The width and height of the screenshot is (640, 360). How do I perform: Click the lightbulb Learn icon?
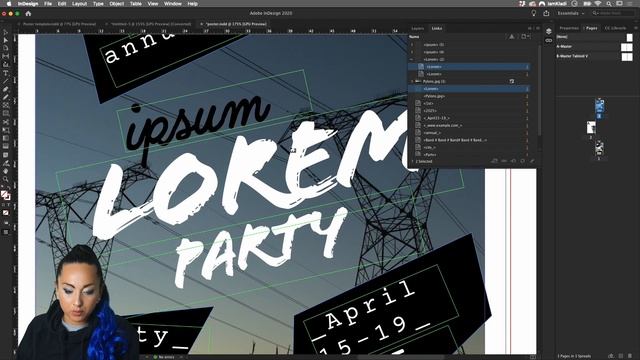tap(533, 13)
